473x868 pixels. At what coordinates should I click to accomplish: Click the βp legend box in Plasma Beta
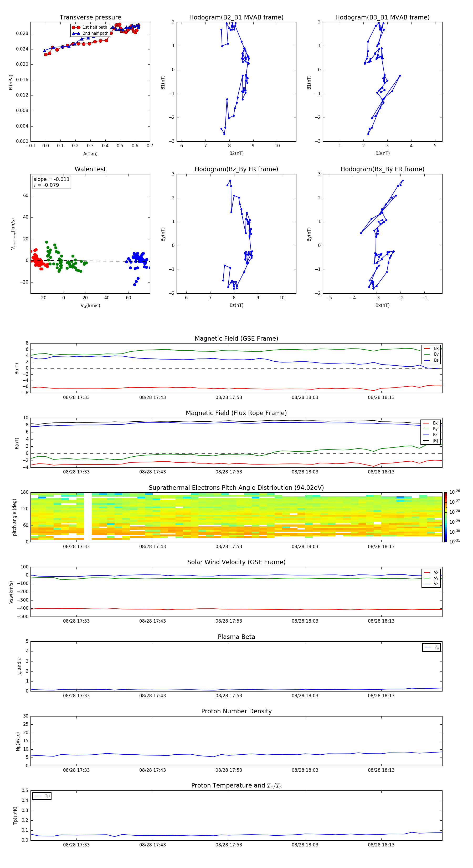click(431, 648)
